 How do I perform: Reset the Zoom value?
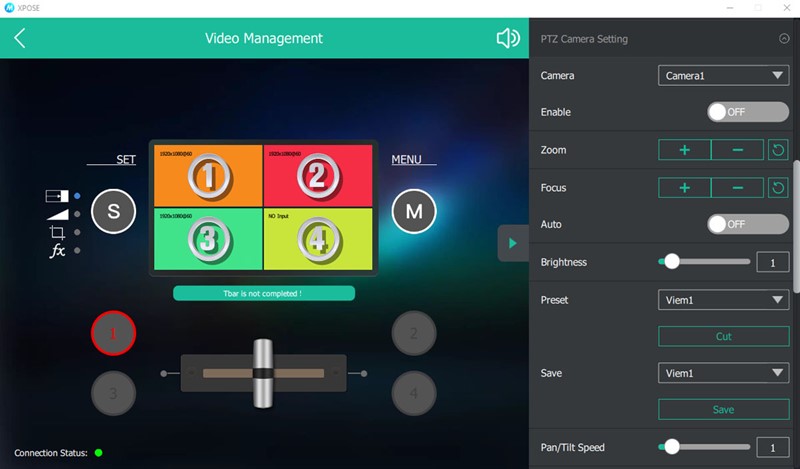tap(778, 150)
